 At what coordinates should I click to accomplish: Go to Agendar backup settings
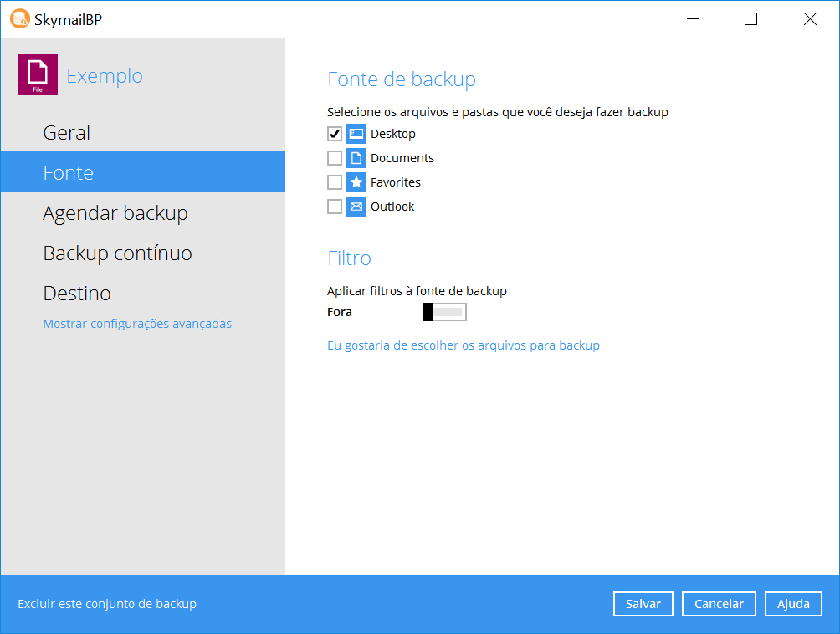click(115, 213)
